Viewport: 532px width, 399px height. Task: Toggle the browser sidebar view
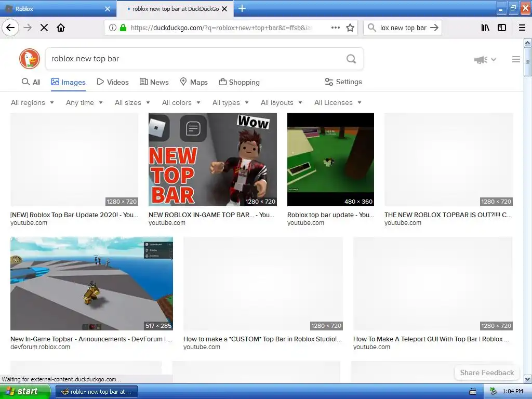point(502,28)
